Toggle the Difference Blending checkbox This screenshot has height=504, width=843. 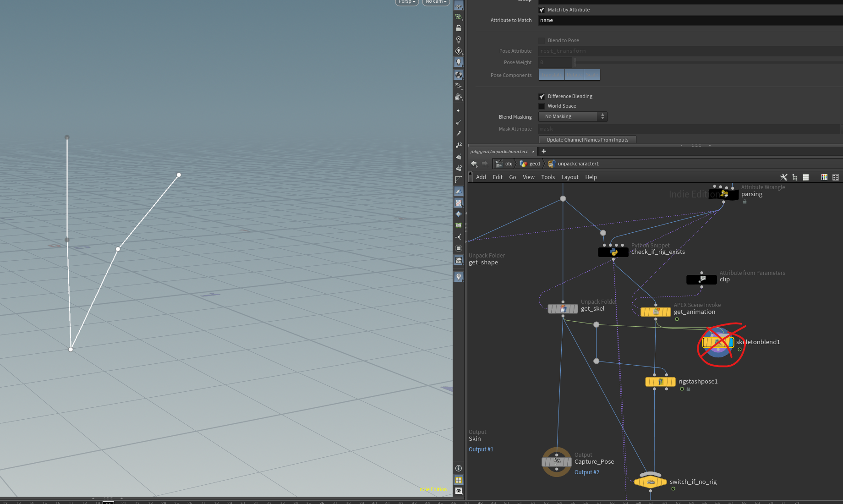[542, 96]
